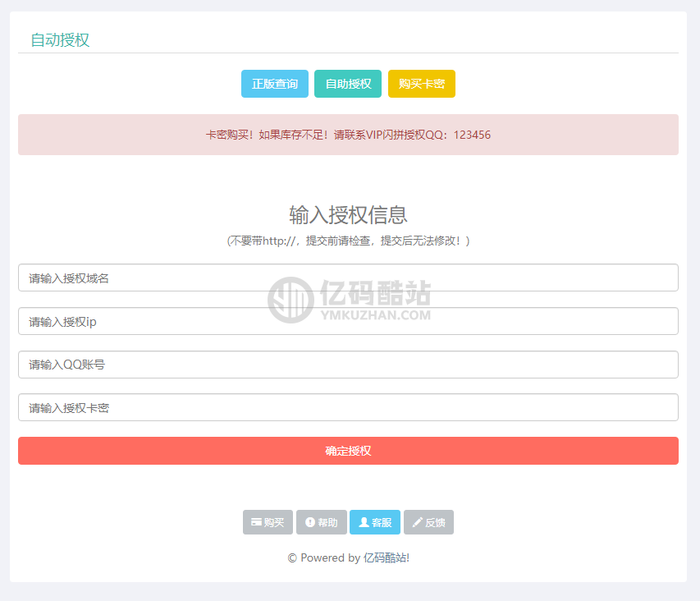Open the 正版查询 tab
The width and height of the screenshot is (700, 601).
point(274,84)
